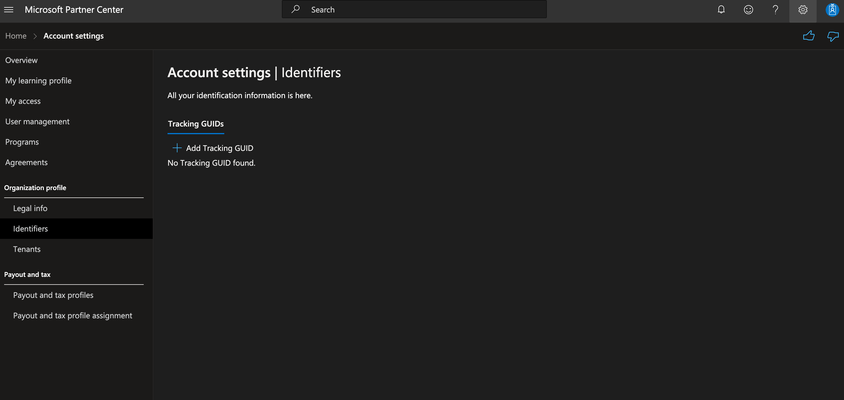Click the thumbs down icon
844x400 pixels.
coord(833,36)
